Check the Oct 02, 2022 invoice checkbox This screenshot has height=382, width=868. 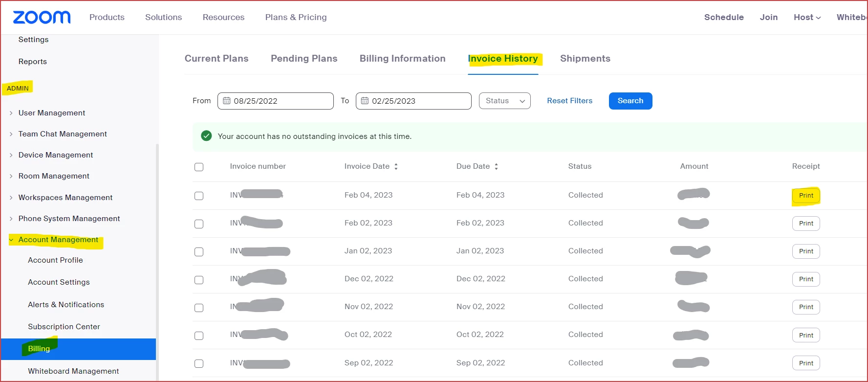point(199,336)
